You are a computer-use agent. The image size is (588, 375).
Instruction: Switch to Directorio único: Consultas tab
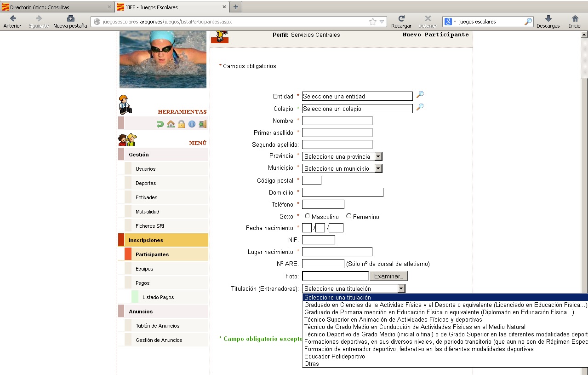55,7
